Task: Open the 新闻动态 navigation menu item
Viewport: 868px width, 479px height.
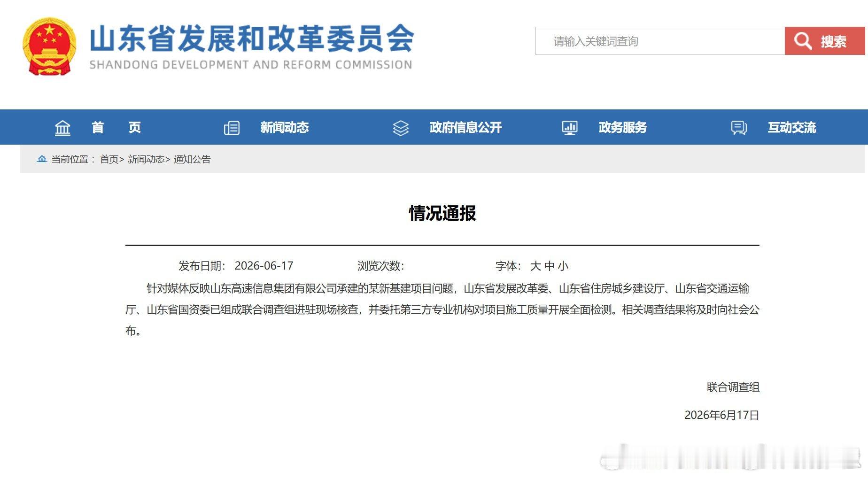Action: coord(285,127)
